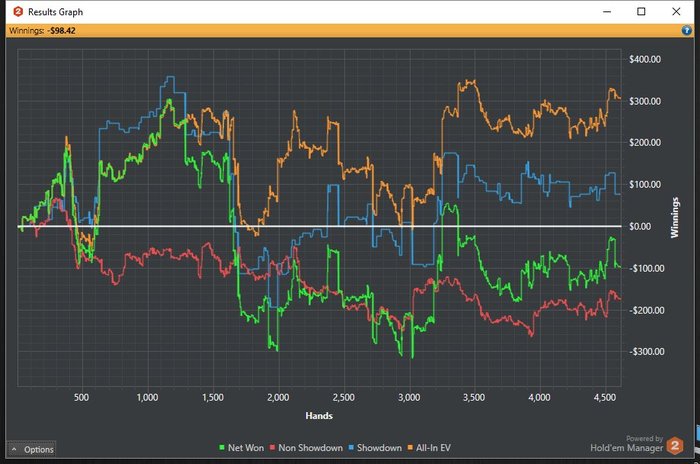The height and width of the screenshot is (464, 700).
Task: Toggle the All-In EV legend entry
Action: pos(429,447)
